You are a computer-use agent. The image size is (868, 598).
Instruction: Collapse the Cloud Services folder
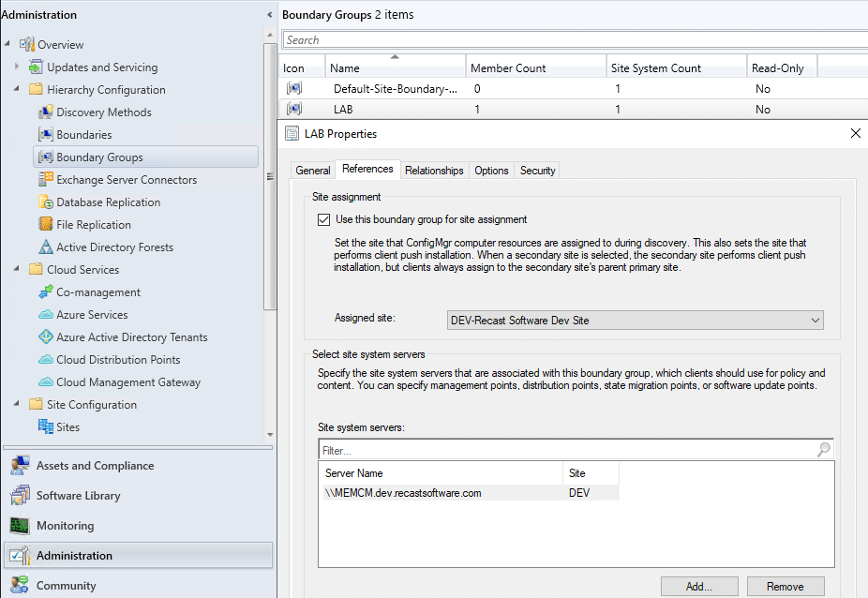18,270
